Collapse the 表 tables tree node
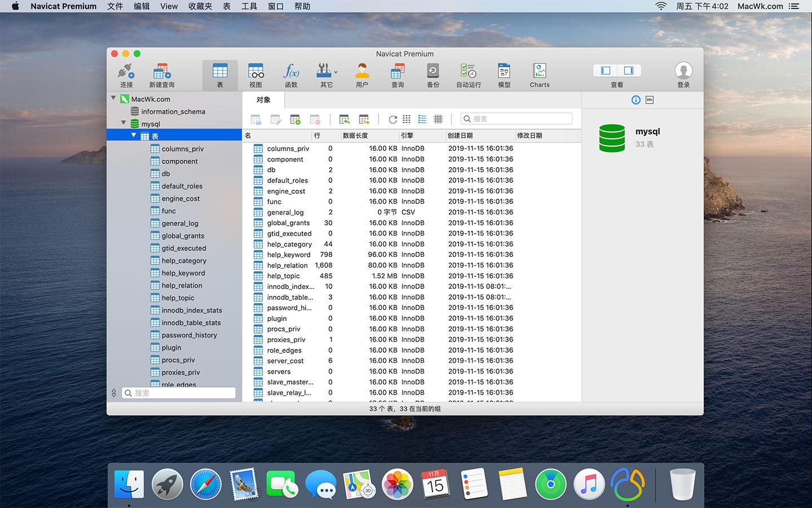Image resolution: width=812 pixels, height=508 pixels. (x=134, y=135)
